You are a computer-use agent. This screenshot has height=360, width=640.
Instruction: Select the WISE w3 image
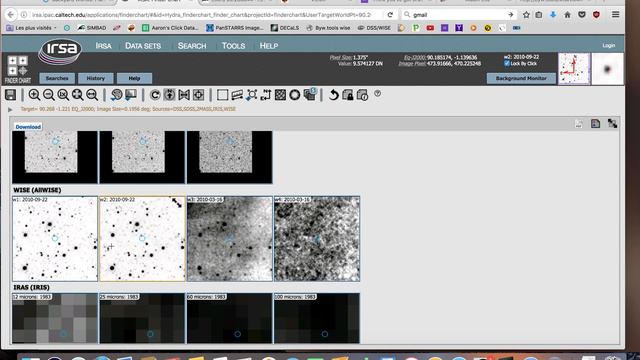click(229, 239)
